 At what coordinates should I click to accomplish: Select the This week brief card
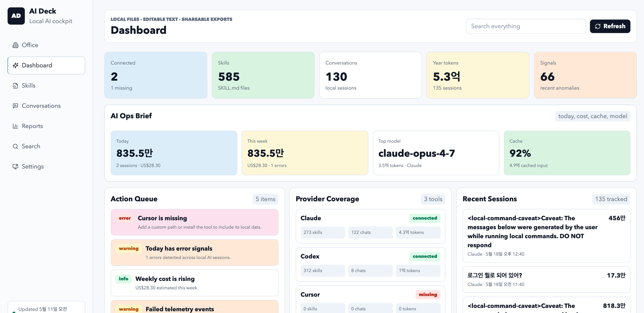(305, 153)
